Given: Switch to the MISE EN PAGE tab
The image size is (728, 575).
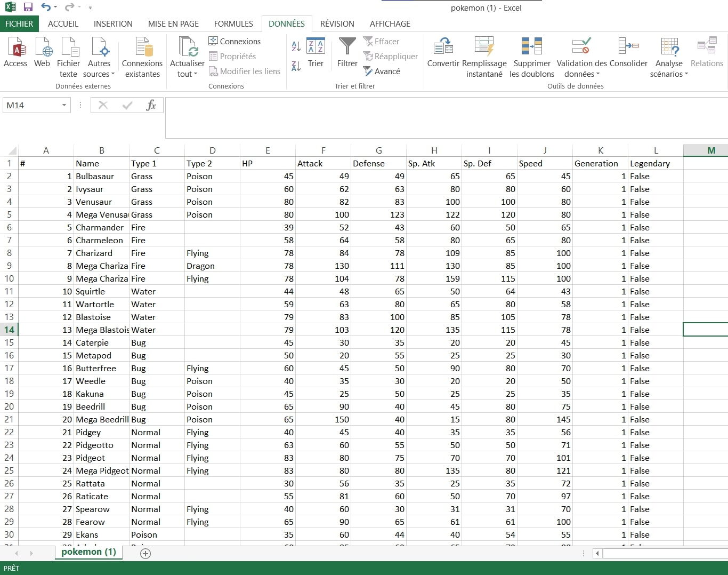Looking at the screenshot, I should click(173, 23).
